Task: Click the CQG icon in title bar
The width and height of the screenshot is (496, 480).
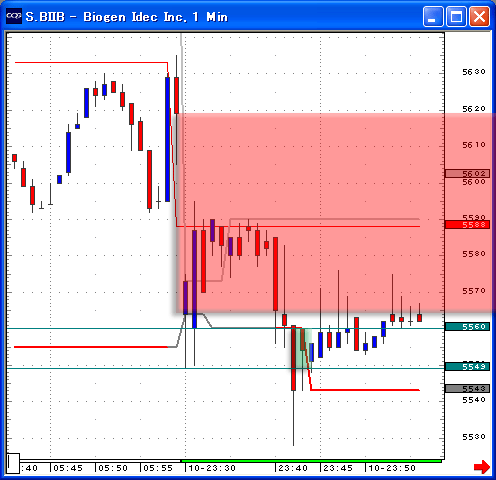Action: click(14, 16)
